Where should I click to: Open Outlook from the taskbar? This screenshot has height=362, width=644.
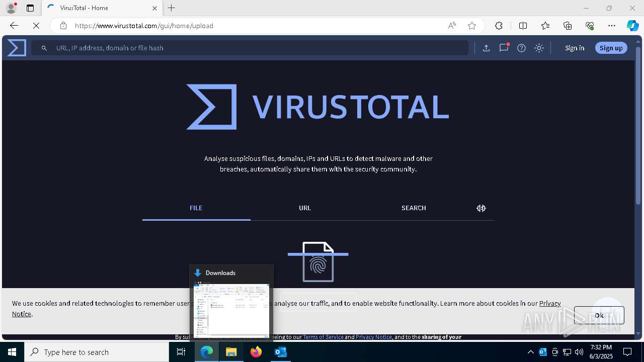pos(281,352)
